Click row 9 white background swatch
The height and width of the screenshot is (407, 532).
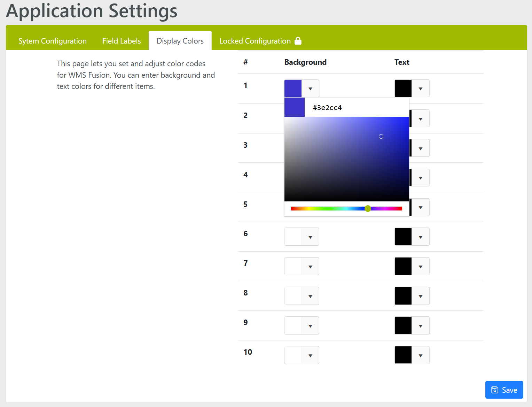(x=293, y=325)
